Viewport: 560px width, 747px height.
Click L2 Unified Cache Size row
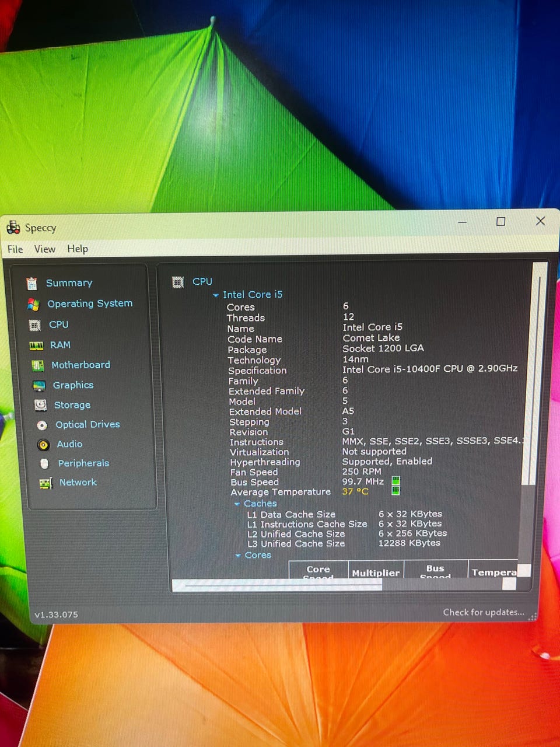point(346,534)
